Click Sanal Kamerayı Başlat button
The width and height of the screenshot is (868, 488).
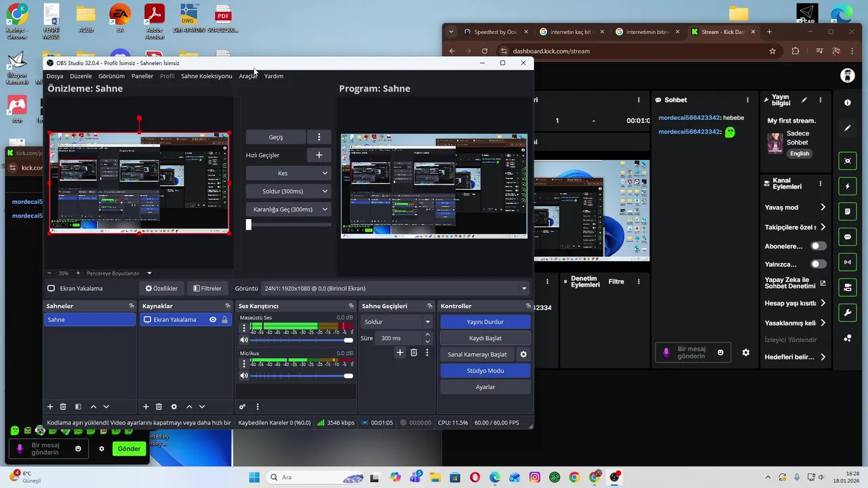pos(477,354)
